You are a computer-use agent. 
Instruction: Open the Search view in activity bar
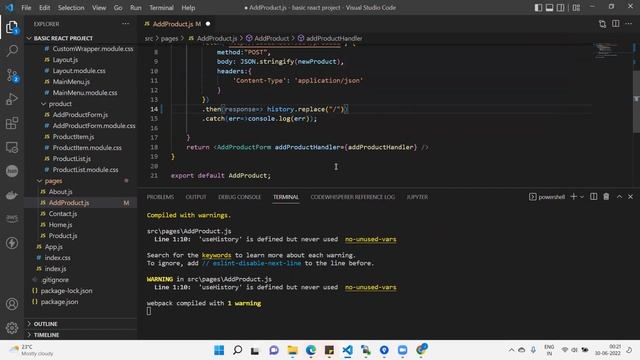pos(12,51)
